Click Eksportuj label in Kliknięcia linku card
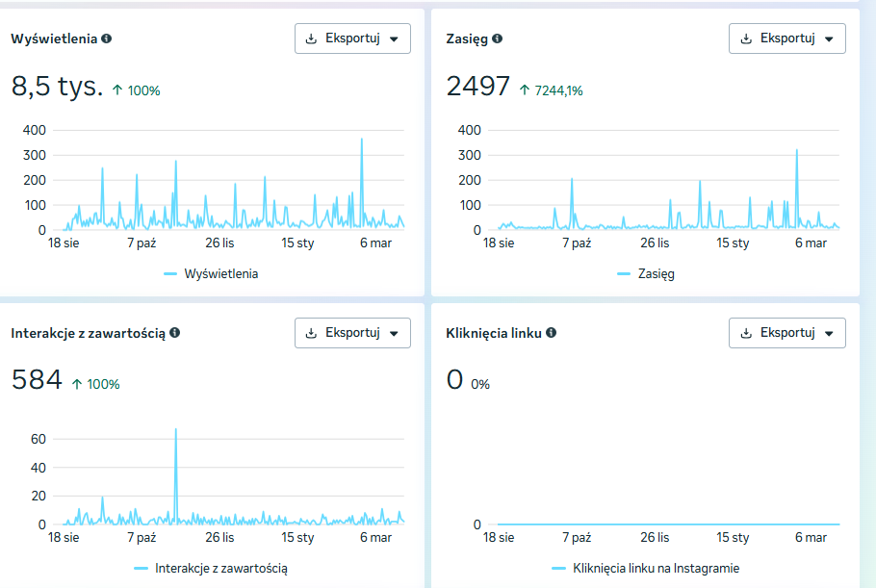 [787, 333]
